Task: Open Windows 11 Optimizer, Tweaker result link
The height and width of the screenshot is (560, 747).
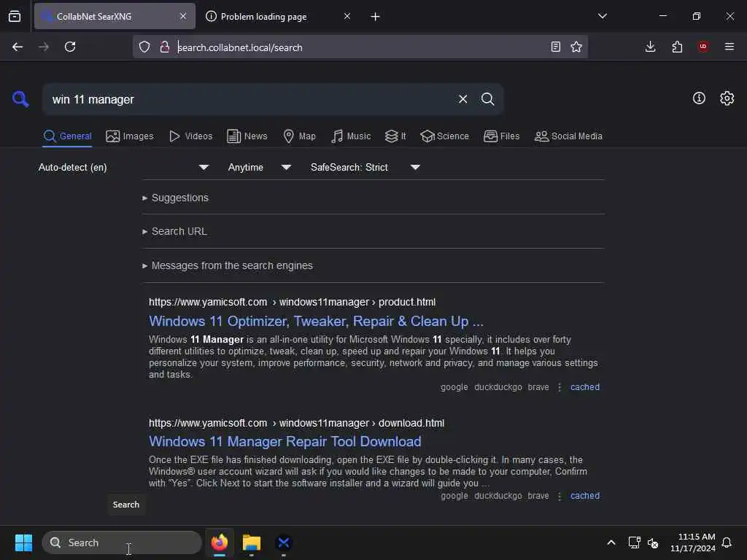Action: 316,321
